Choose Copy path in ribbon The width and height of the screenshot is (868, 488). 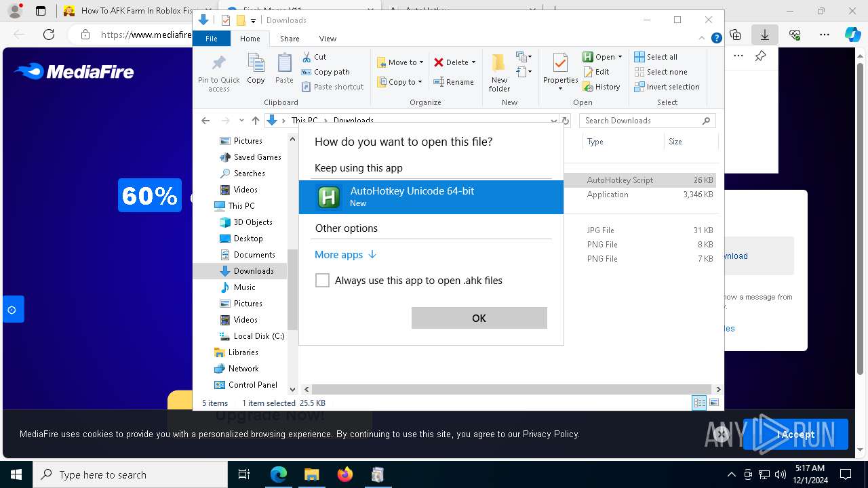click(325, 72)
